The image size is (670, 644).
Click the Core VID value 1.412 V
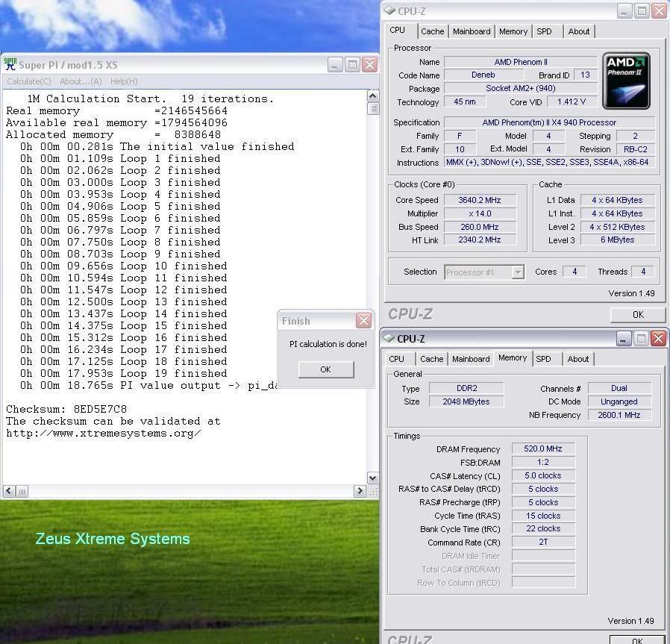tap(572, 101)
